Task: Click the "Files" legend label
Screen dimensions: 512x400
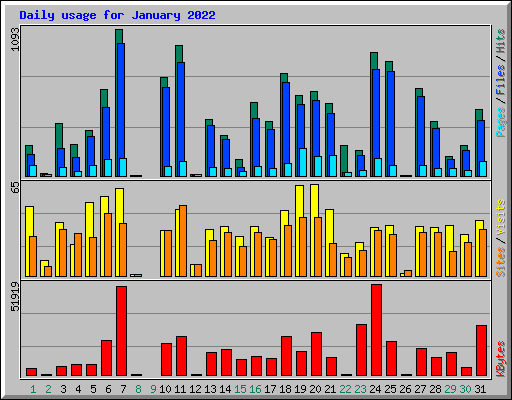Action: click(x=500, y=80)
